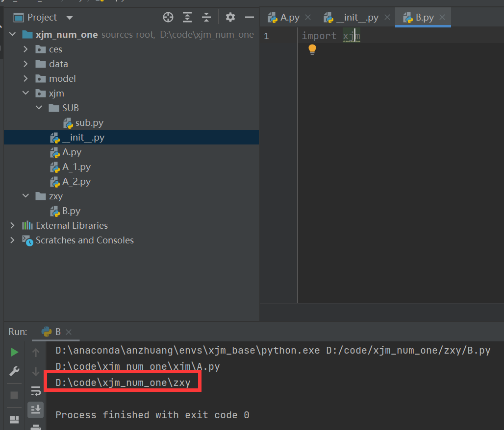Click the D:\code\xjm_num_one\zxy output line

pos(123,382)
